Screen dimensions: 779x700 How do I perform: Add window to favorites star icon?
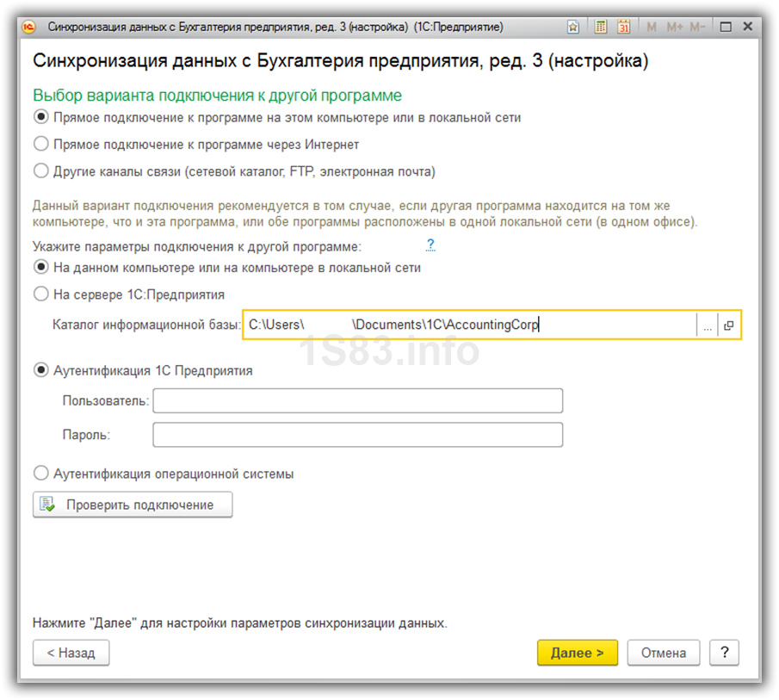(572, 27)
